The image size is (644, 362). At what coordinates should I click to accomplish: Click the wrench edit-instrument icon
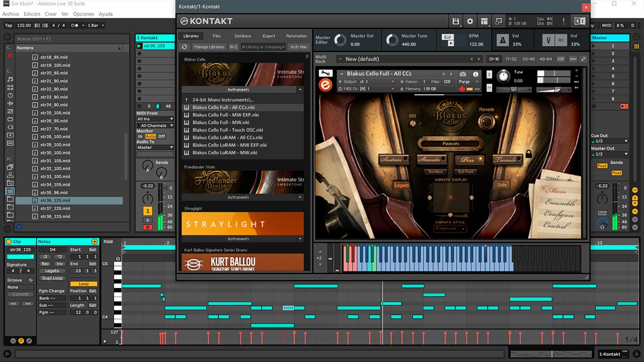pos(326,73)
